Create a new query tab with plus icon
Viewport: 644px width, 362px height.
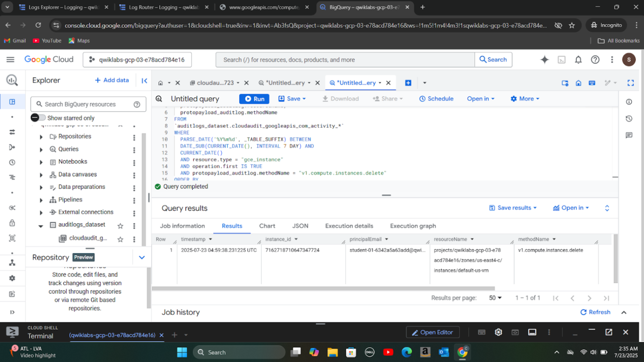click(x=408, y=83)
